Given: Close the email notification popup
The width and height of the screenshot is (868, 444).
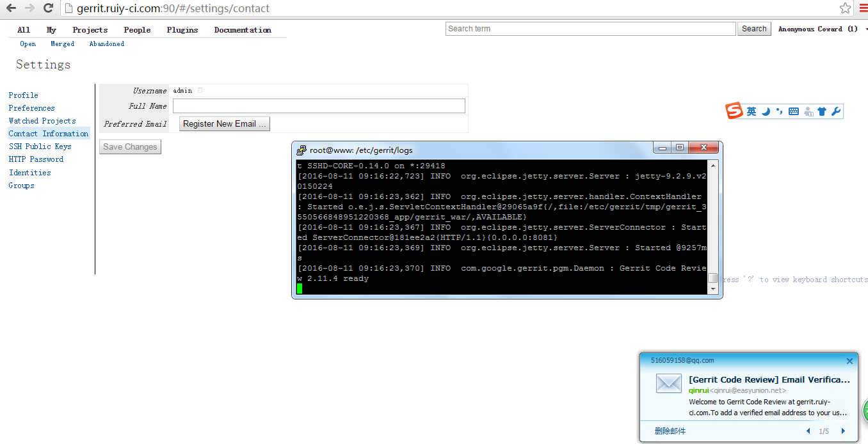Looking at the screenshot, I should [x=849, y=361].
